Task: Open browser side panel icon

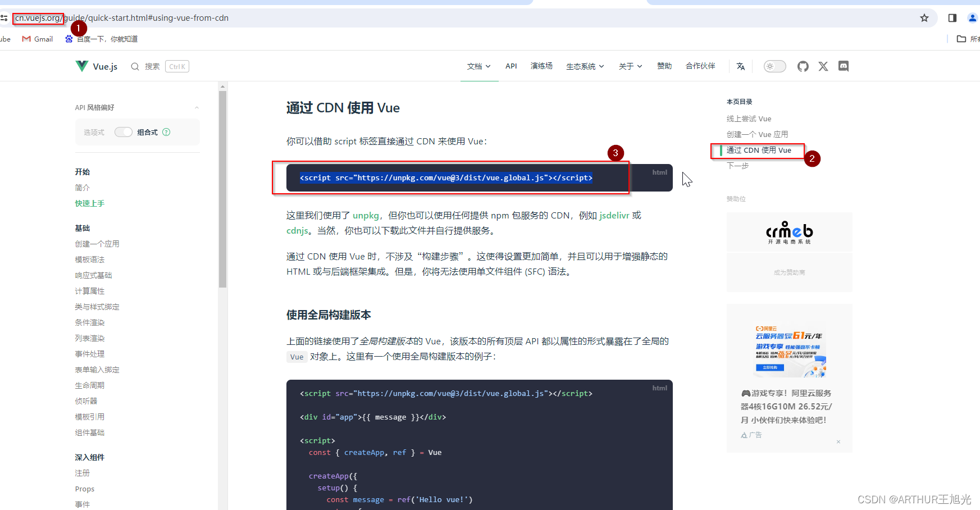Action: tap(952, 18)
